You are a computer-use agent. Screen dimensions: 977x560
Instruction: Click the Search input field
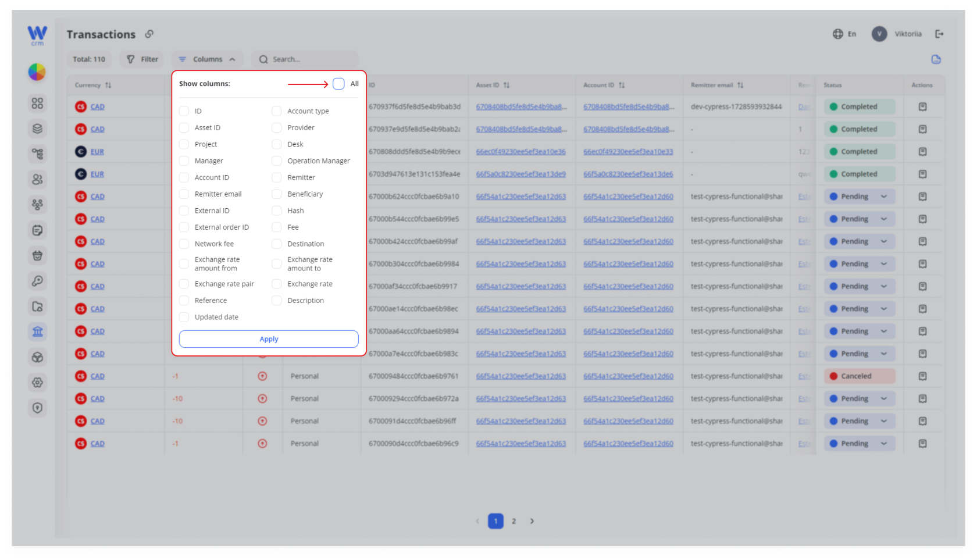point(305,59)
